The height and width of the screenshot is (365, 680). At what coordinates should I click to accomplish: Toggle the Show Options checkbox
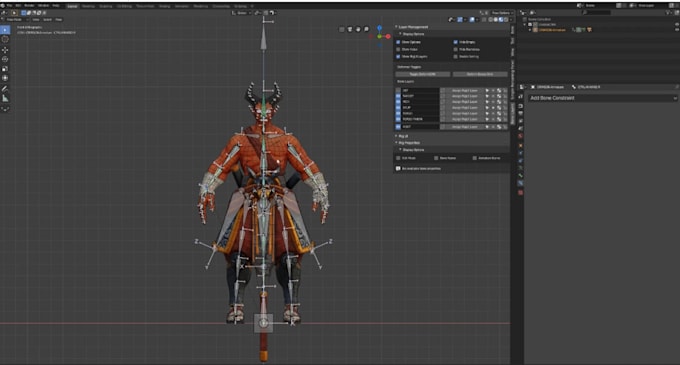[398, 42]
